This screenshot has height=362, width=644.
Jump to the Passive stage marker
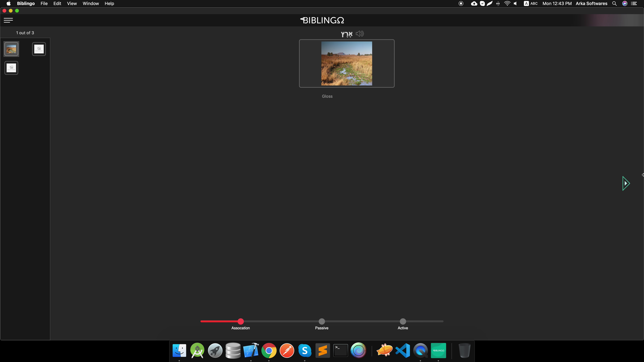pyautogui.click(x=322, y=321)
